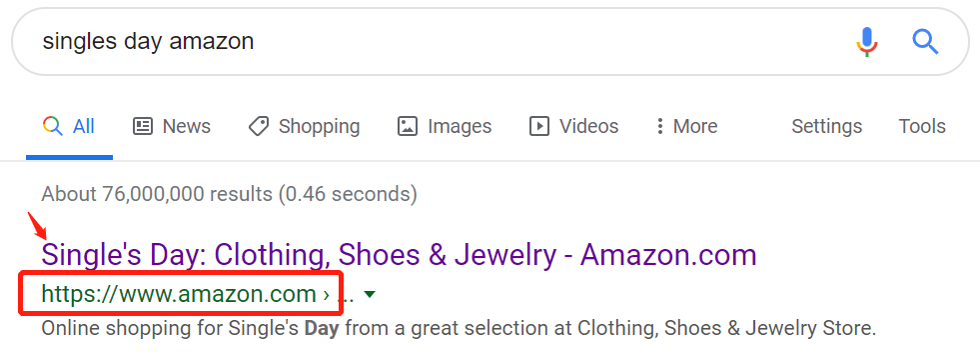The height and width of the screenshot is (361, 980).
Task: Click the multicolored magnifier icon beside All
Action: (x=53, y=126)
